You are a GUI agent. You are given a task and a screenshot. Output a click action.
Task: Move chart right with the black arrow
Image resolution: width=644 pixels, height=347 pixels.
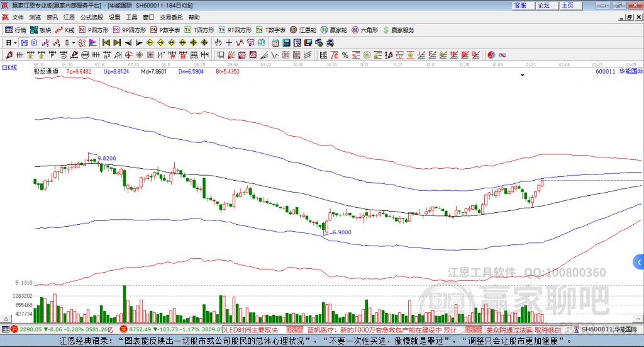pyautogui.click(x=139, y=43)
